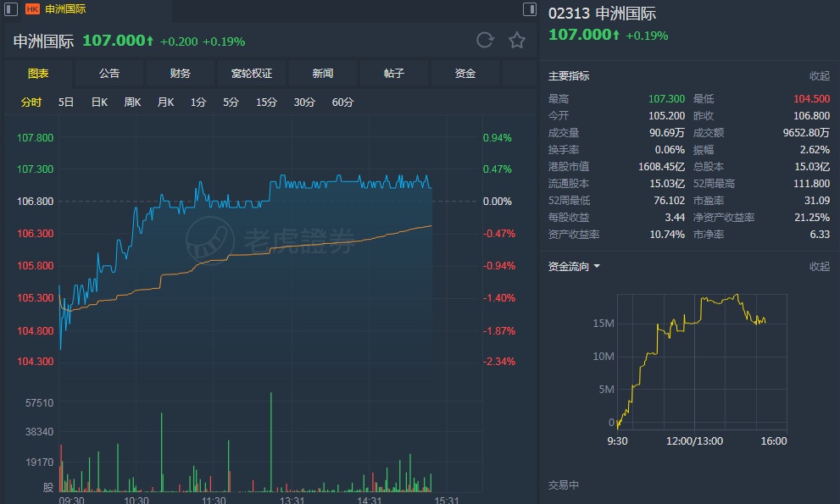840x504 pixels.
Task: Click the +0.200 price change value
Action: 179,42
